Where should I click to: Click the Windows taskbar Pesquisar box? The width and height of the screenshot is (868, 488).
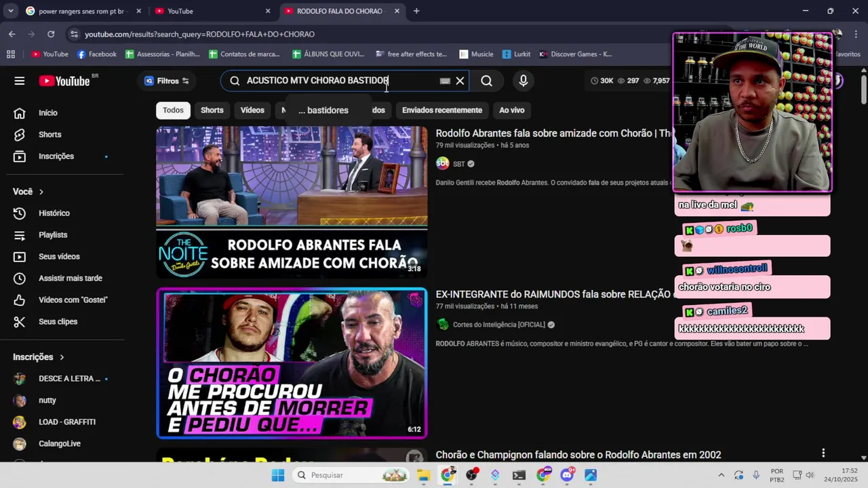(x=351, y=475)
